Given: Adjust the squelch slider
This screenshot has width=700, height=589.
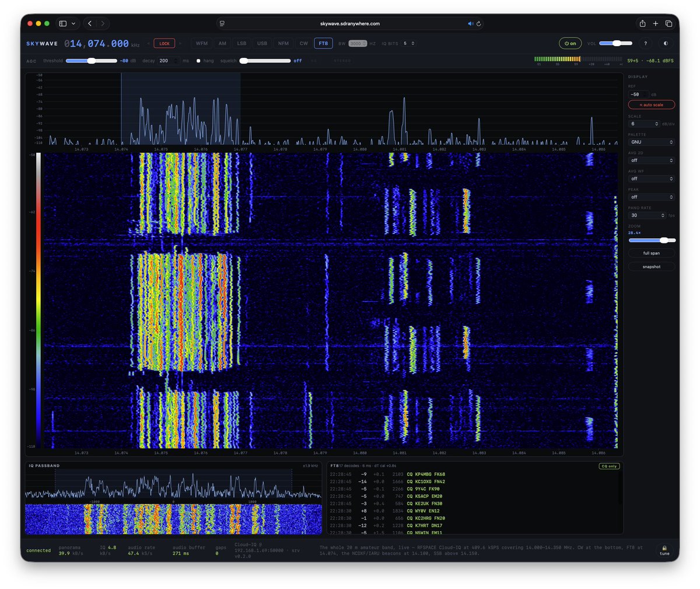Looking at the screenshot, I should (x=265, y=61).
